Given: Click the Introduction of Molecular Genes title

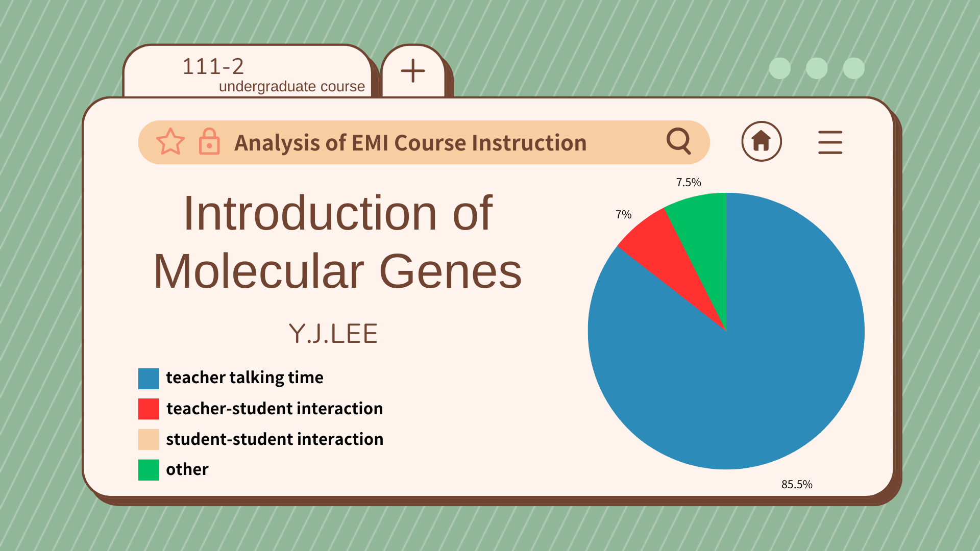Looking at the screenshot, I should (337, 242).
